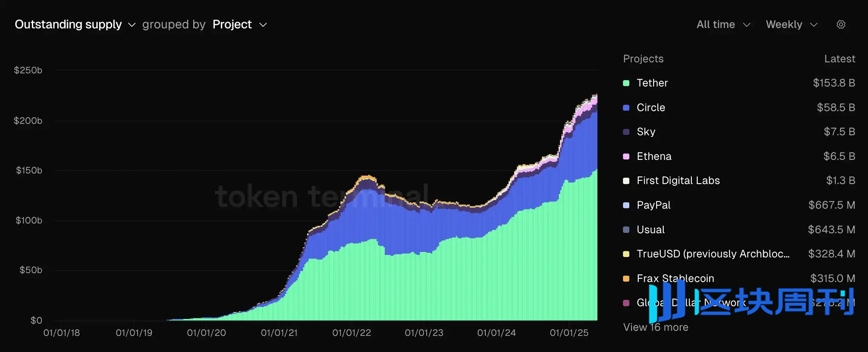
Task: Toggle the Ethena series label
Action: (x=654, y=156)
